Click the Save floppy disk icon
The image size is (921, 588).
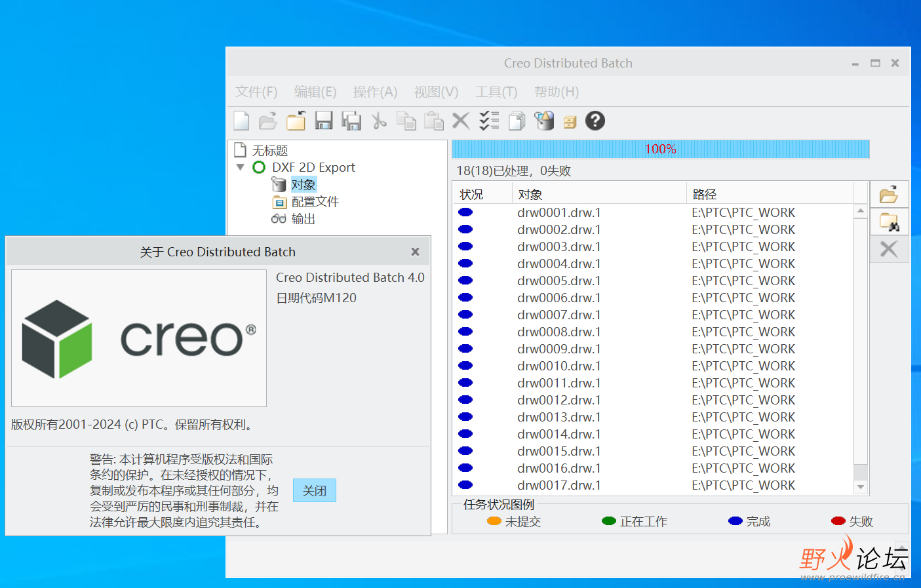coord(324,121)
